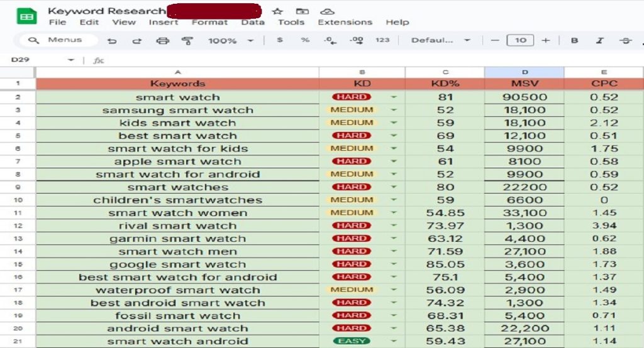Click MEDIUM chip in smart watch women row
The width and height of the screenshot is (644, 348).
click(352, 212)
